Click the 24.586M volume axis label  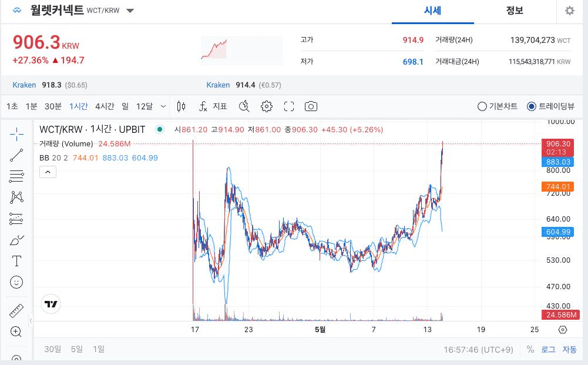560,314
